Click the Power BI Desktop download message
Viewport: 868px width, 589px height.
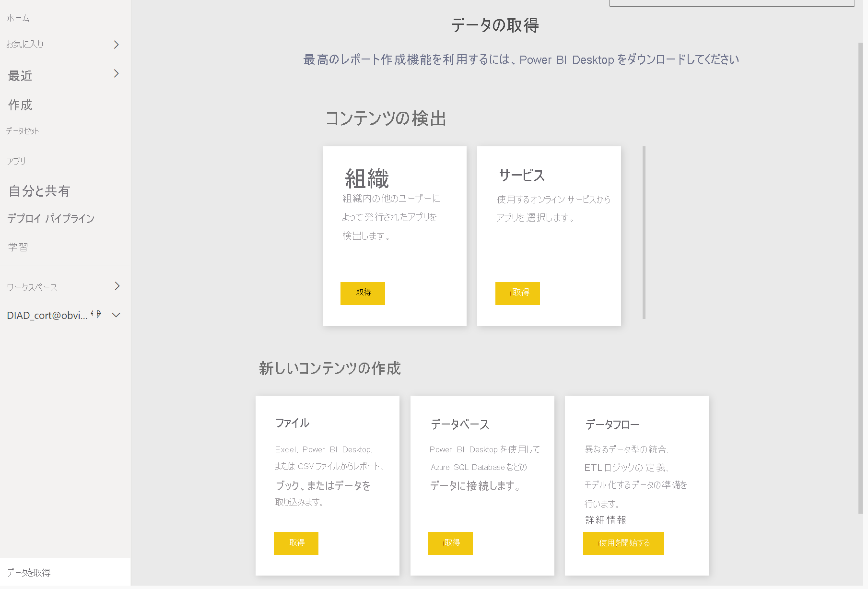521,59
